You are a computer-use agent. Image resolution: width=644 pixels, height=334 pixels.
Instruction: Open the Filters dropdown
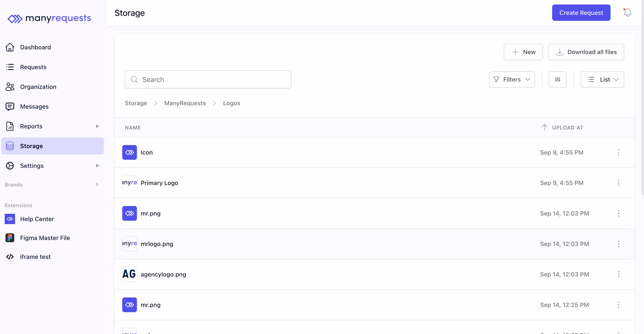pos(512,80)
